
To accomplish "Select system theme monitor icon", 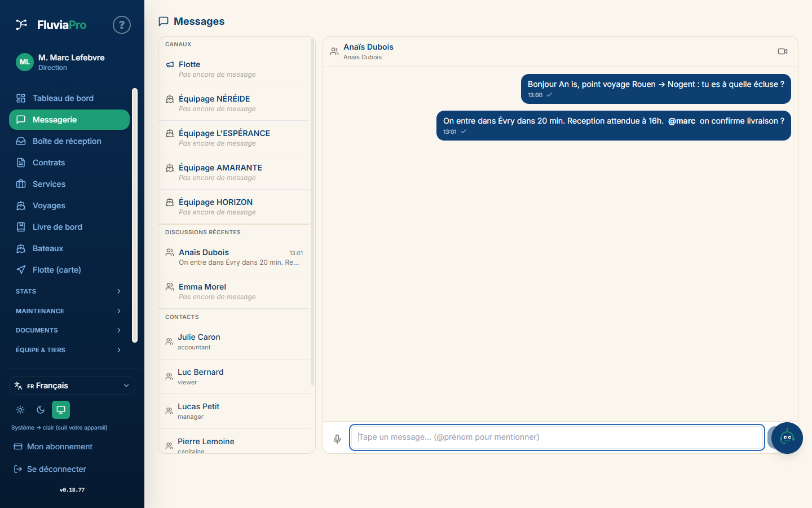I will [61, 410].
